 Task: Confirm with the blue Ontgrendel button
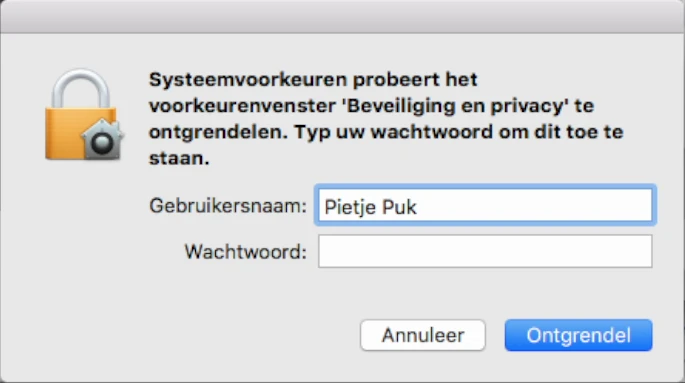coord(578,335)
